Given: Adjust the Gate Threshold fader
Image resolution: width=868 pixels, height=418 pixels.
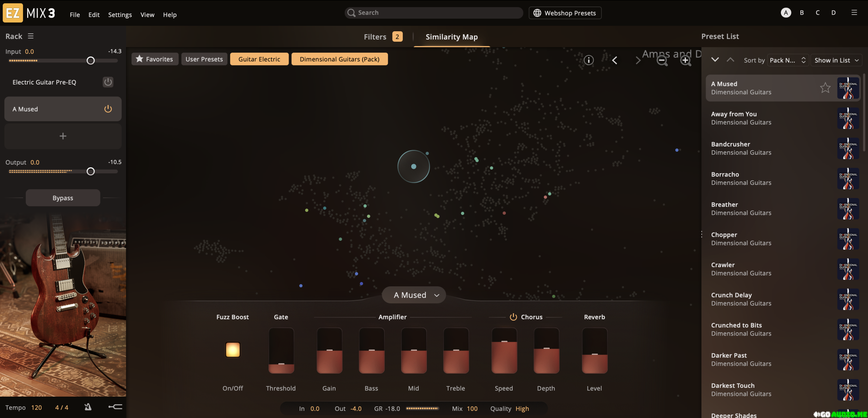Looking at the screenshot, I should click(281, 350).
